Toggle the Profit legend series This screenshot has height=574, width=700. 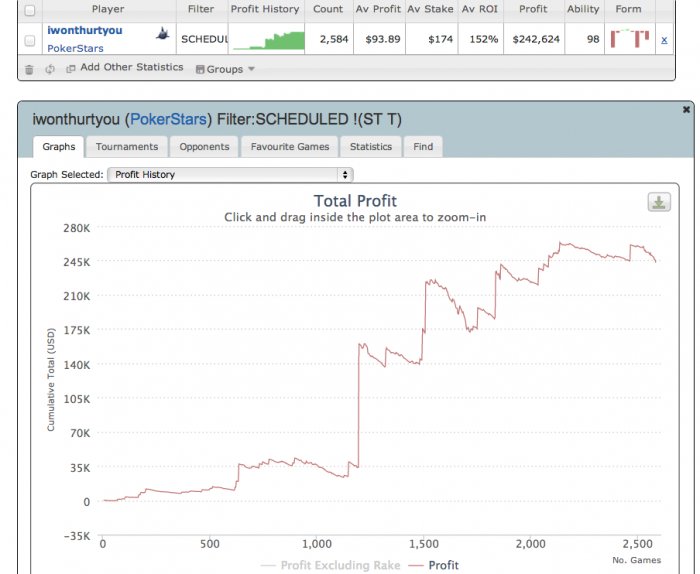433,565
